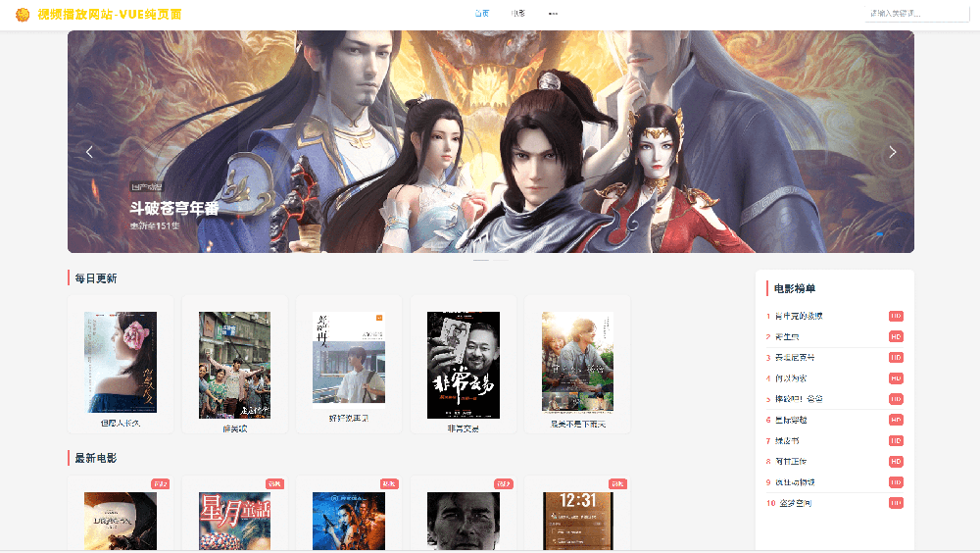The width and height of the screenshot is (980, 553).
Task: Select the second carousel indicator bar
Action: (501, 260)
